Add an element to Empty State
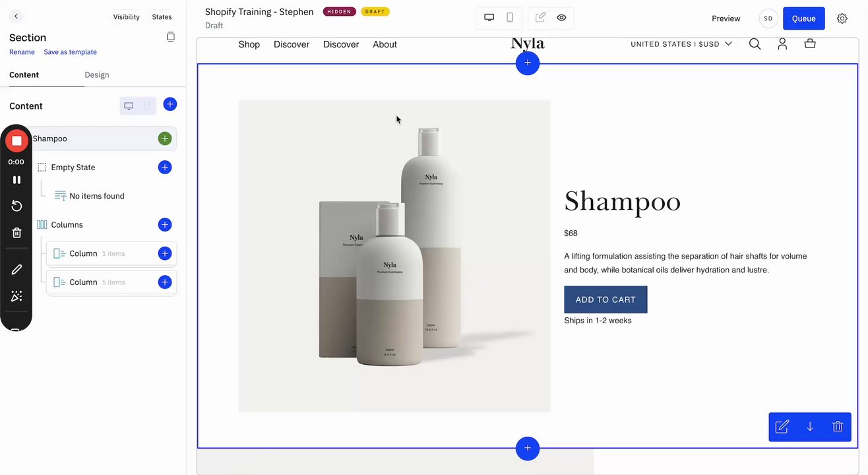 tap(165, 168)
